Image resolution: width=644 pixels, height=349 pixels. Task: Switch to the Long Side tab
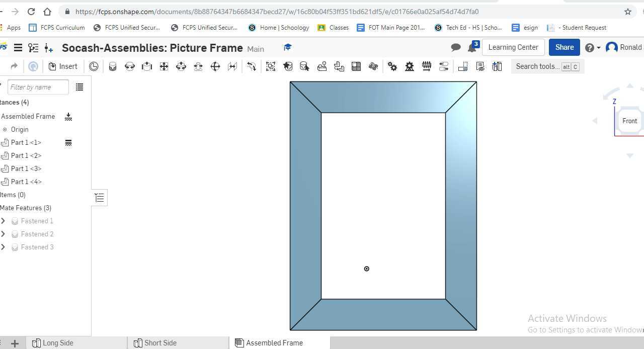[x=58, y=343]
